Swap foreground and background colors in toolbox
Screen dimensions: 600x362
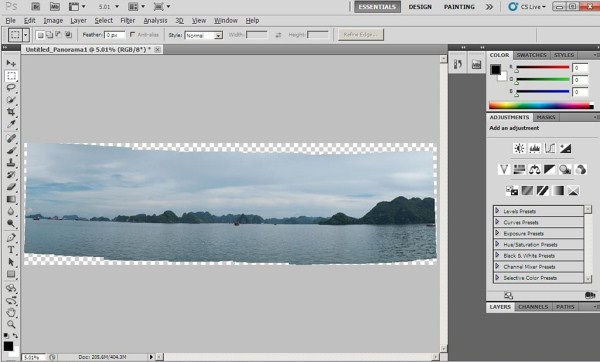click(15, 336)
